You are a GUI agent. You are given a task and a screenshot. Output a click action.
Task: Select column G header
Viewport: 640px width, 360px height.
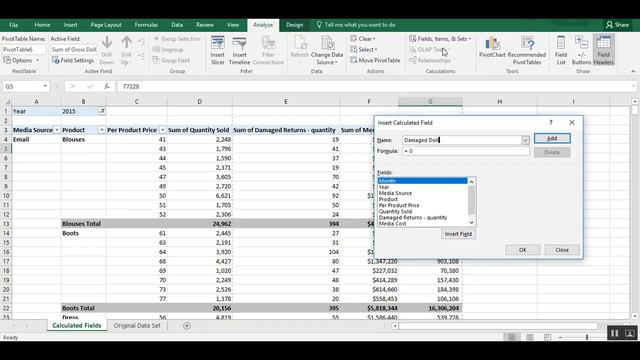click(x=430, y=102)
